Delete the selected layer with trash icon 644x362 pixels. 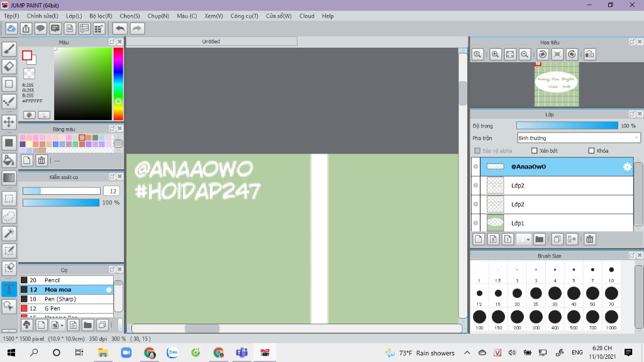pos(589,239)
